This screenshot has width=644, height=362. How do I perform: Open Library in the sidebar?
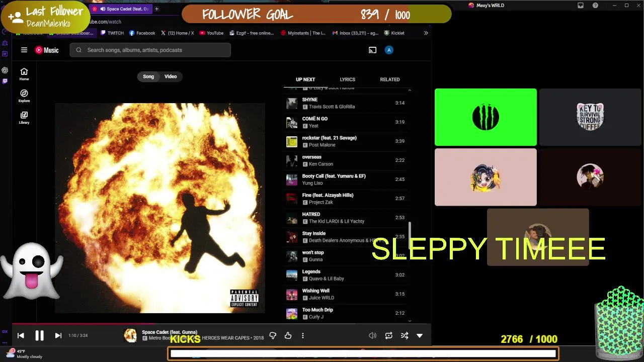coord(24,117)
